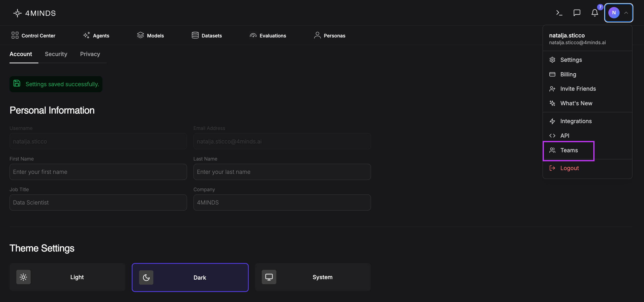Focus the Job Title input

(98, 203)
